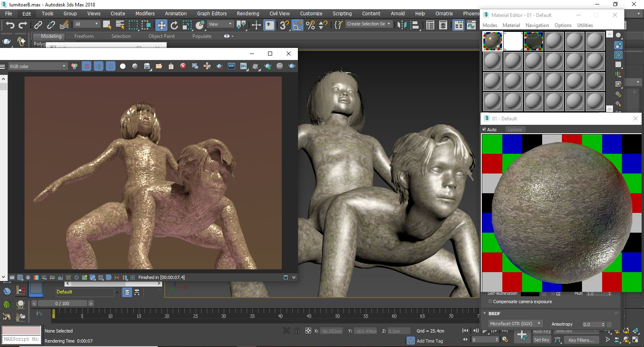Collapse the BRDF rollout
Image resolution: width=644 pixels, height=347 pixels.
pyautogui.click(x=485, y=313)
